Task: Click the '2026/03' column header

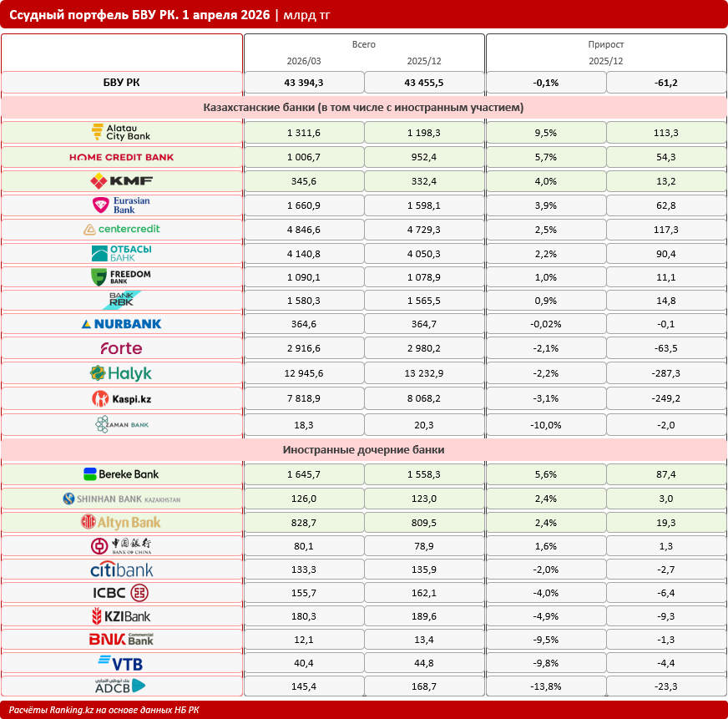Action: (x=304, y=61)
